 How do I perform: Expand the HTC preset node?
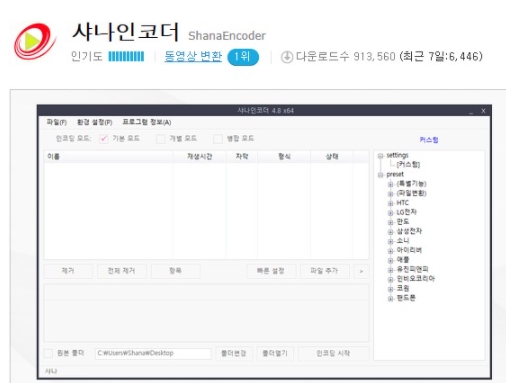390,203
